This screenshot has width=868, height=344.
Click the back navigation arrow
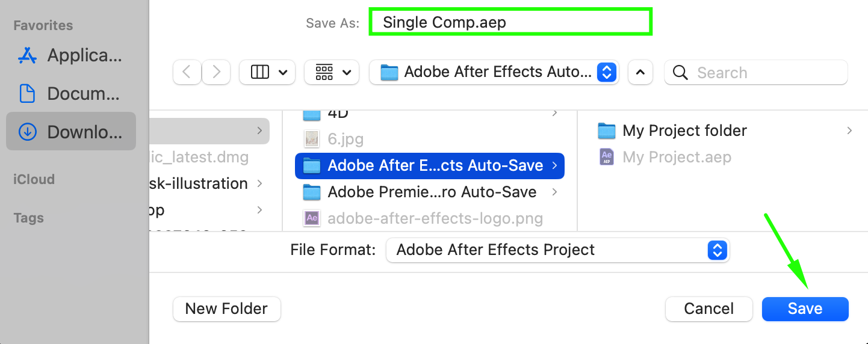(x=187, y=72)
